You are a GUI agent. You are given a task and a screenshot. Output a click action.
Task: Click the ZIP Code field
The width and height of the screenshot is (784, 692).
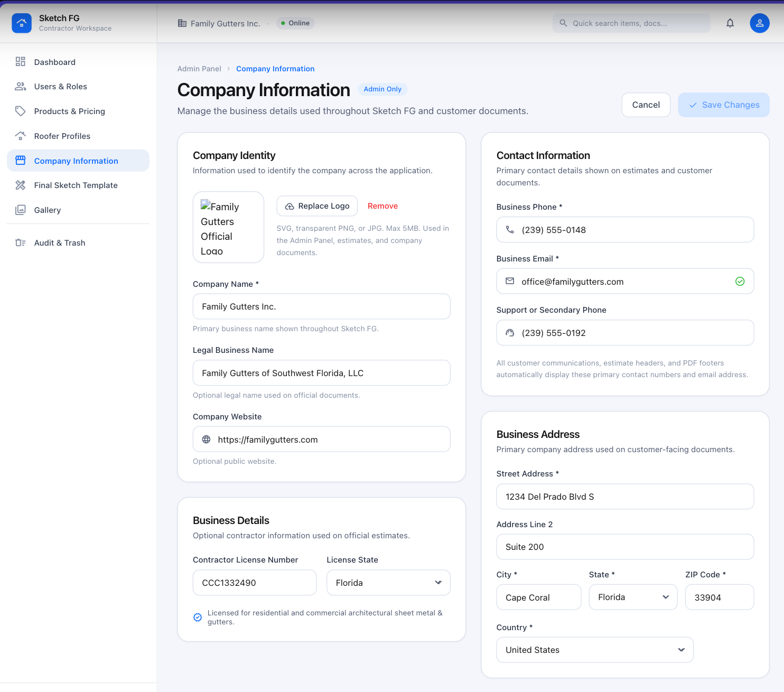[720, 597]
